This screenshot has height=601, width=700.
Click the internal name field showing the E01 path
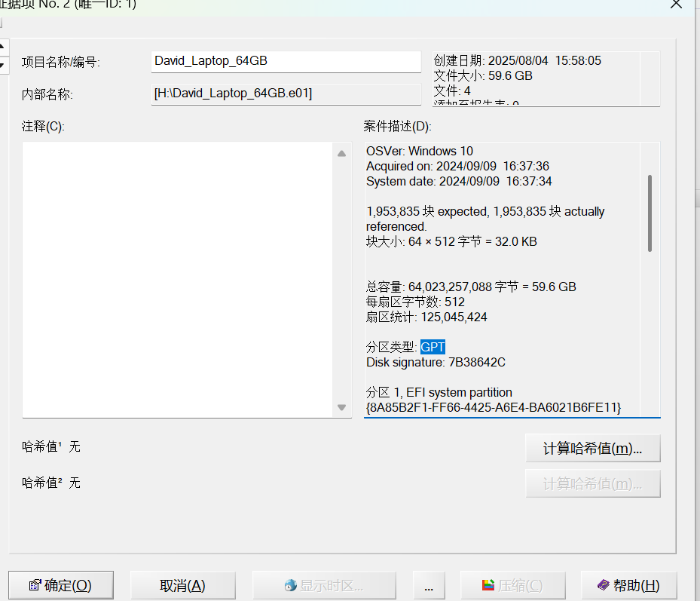click(285, 94)
